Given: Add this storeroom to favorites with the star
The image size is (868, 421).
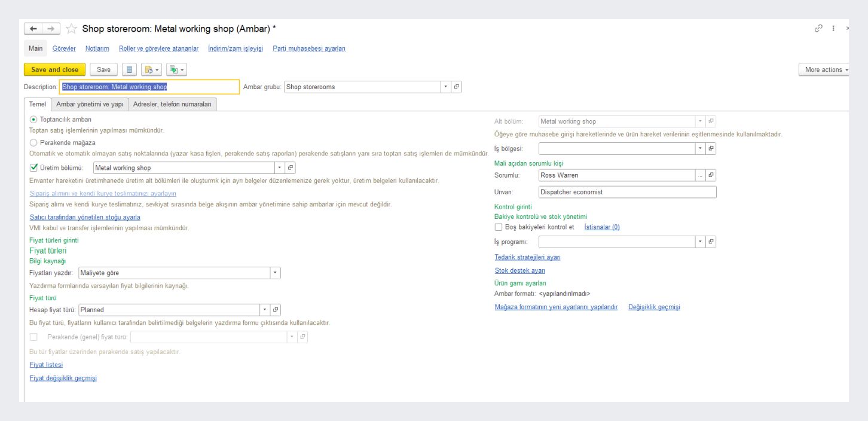Looking at the screenshot, I should [x=71, y=29].
